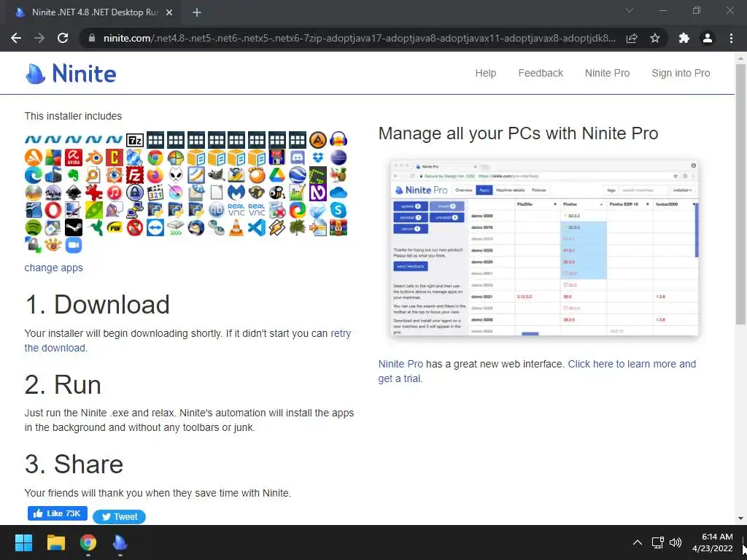Viewport: 747px width, 560px height.
Task: Open File Explorer from the taskbar
Action: coord(55,542)
